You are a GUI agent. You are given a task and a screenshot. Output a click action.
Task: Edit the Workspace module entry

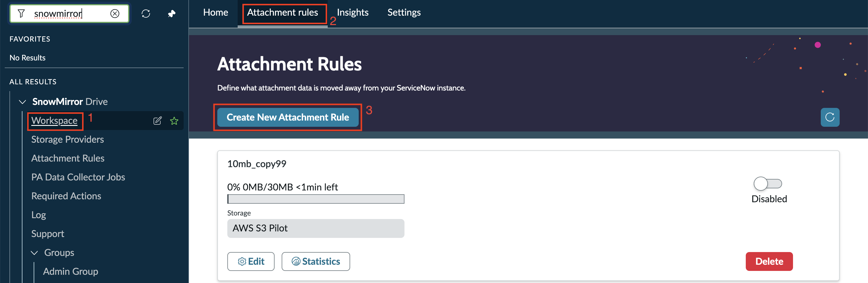pyautogui.click(x=157, y=121)
